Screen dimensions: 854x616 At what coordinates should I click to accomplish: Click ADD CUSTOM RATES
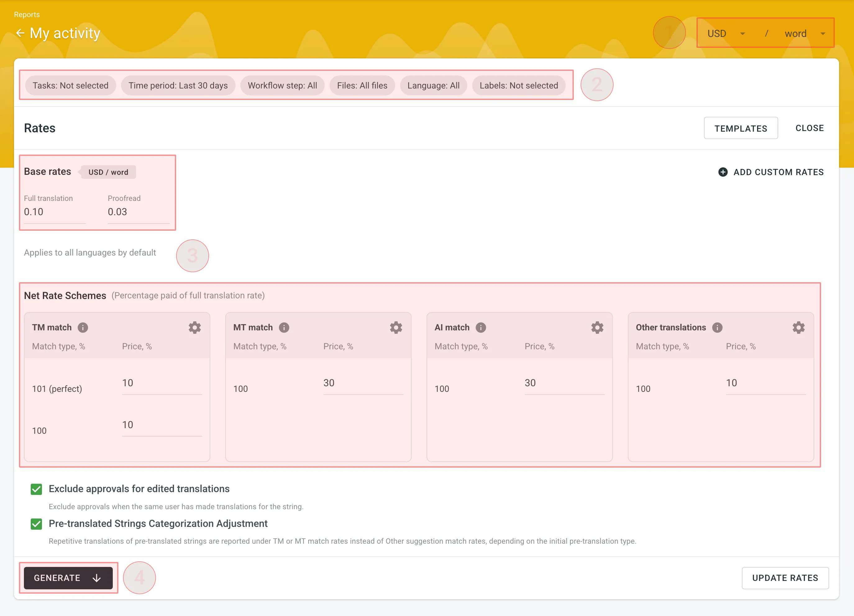(771, 172)
